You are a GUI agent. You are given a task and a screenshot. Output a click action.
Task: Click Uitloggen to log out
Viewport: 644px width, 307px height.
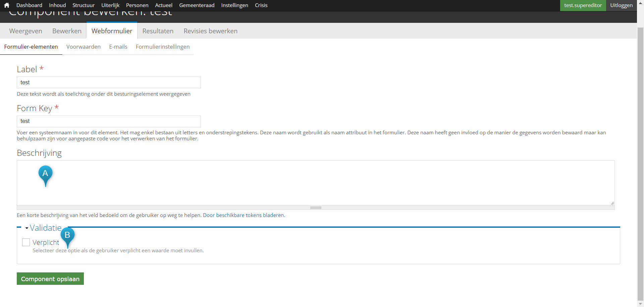coord(621,5)
